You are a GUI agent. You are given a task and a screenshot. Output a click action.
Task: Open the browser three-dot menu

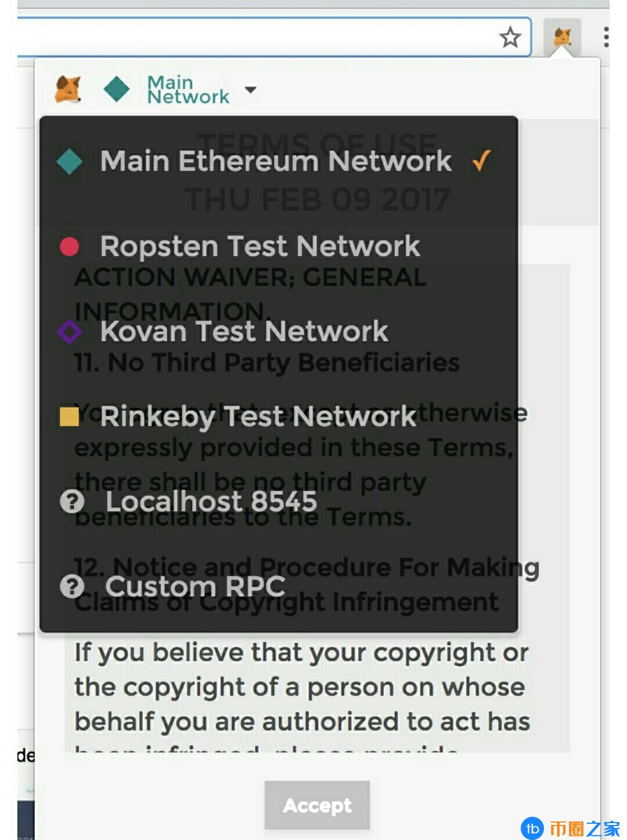[606, 37]
